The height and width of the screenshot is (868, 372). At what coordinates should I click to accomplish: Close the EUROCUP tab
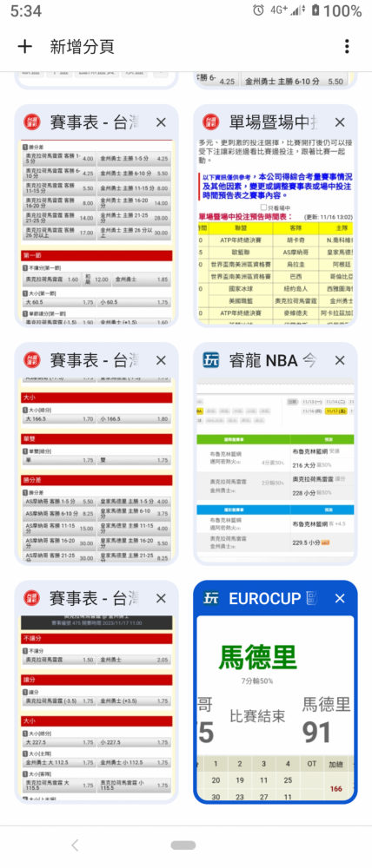point(340,598)
